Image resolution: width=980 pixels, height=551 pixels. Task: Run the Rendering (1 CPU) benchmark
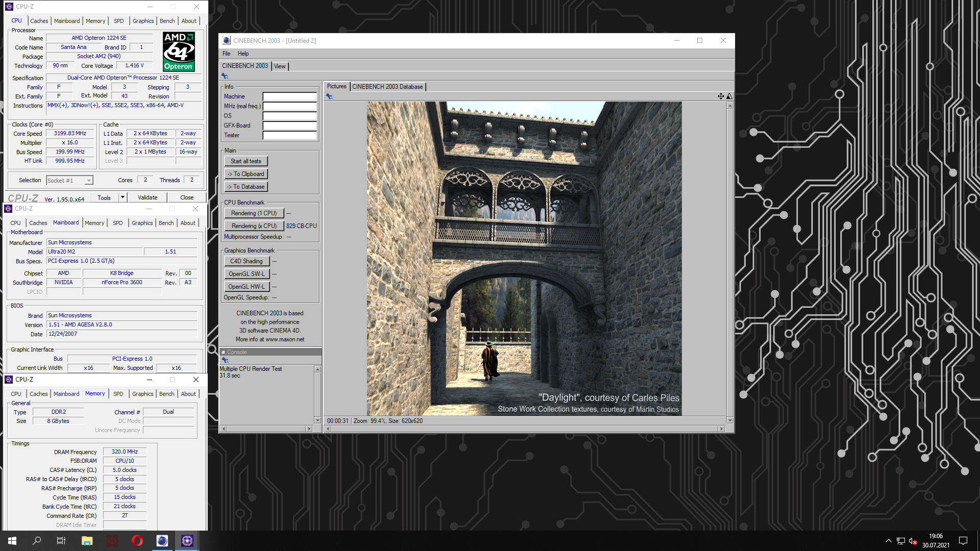pos(254,213)
